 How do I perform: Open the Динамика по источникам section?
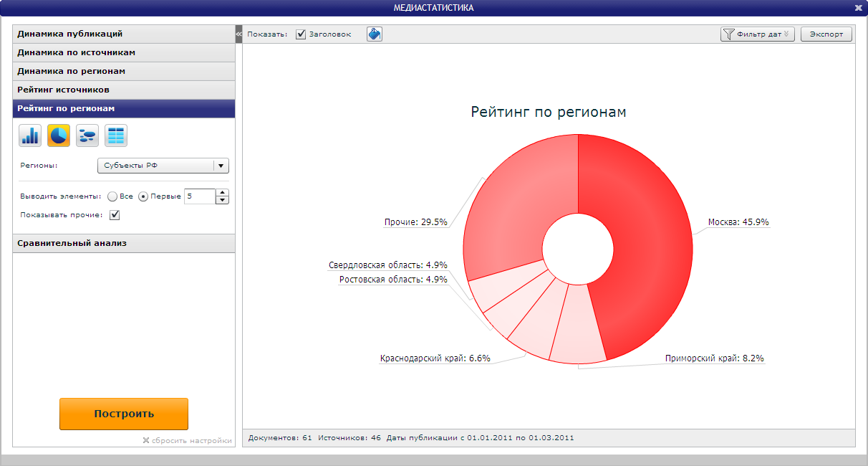tap(124, 52)
